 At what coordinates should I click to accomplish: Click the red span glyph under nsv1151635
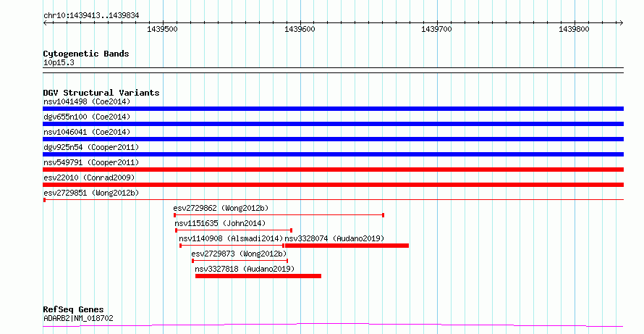click(234, 230)
